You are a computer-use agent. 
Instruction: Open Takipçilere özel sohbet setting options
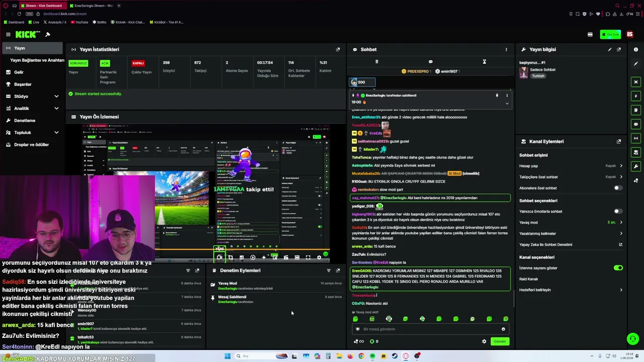click(571, 177)
